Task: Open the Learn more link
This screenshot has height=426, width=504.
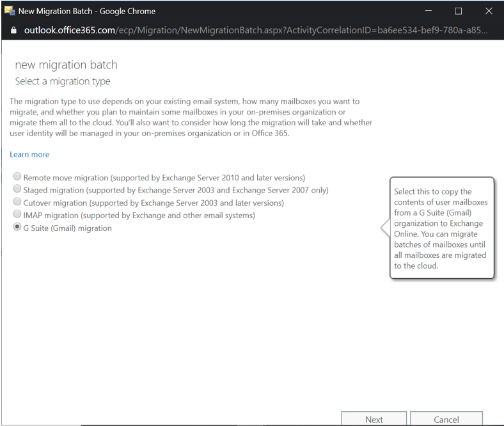Action: (x=29, y=155)
